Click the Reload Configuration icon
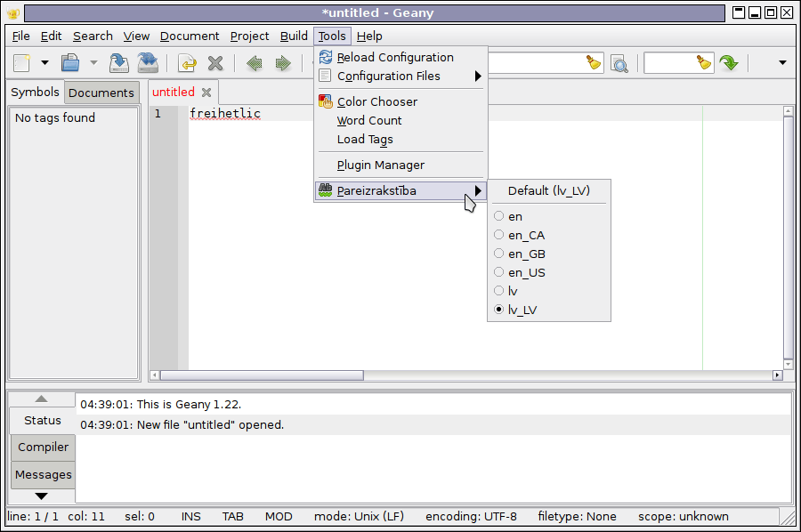The height and width of the screenshot is (532, 801). click(x=326, y=57)
